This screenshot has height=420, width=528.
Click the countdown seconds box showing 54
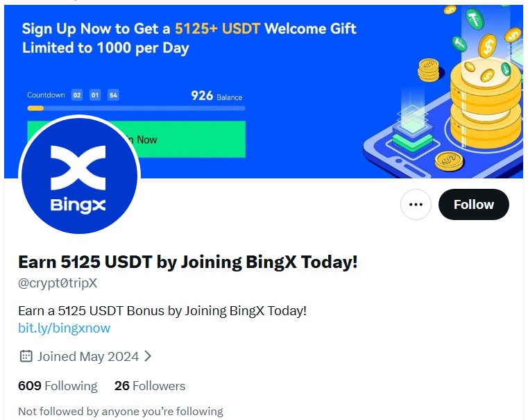113,95
